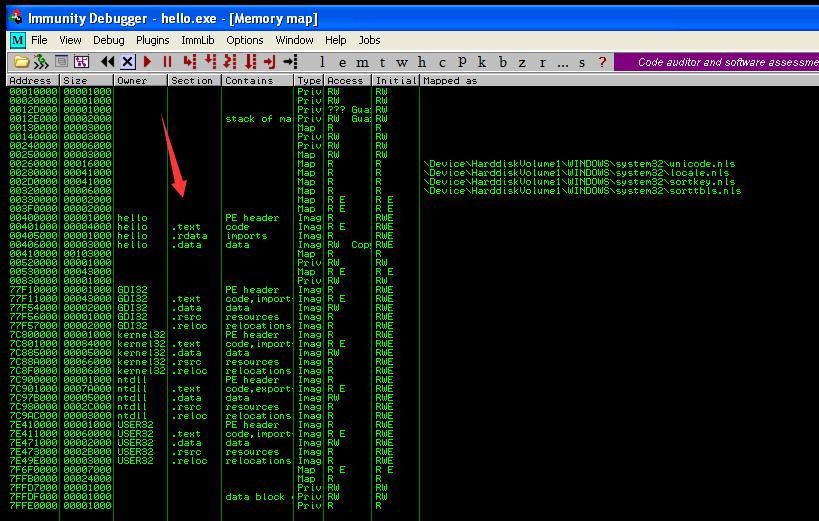Open CPU window via 'c' button
819x521 pixels.
tap(442, 62)
